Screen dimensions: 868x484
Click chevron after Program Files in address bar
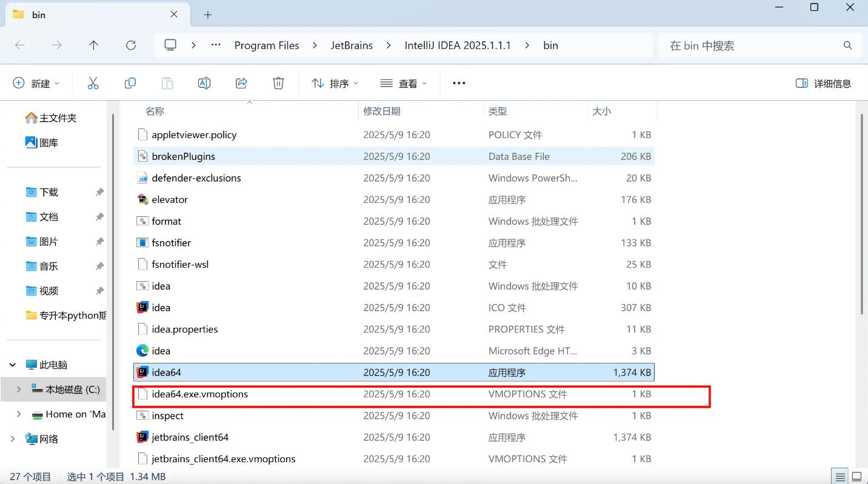[x=315, y=45]
